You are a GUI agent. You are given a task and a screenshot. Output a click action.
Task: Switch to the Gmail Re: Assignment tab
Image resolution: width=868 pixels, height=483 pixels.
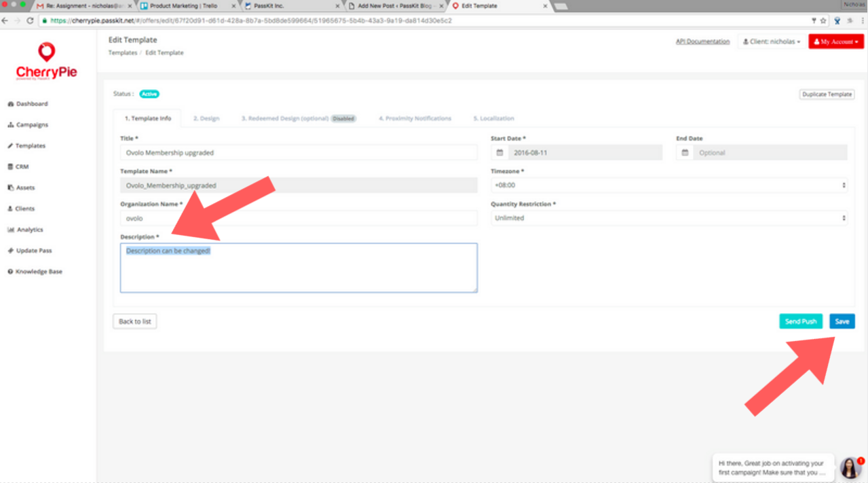(84, 5)
